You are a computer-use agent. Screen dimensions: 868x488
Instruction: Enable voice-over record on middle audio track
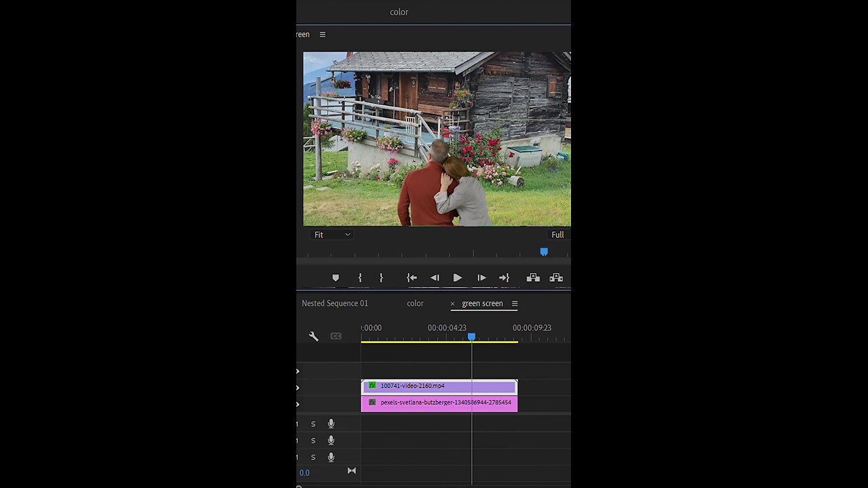[331, 441]
